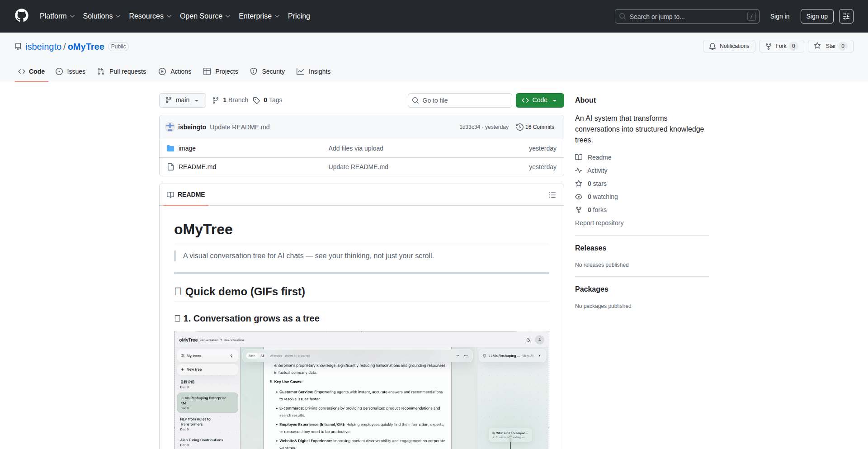Open the Insights tab

[314, 71]
